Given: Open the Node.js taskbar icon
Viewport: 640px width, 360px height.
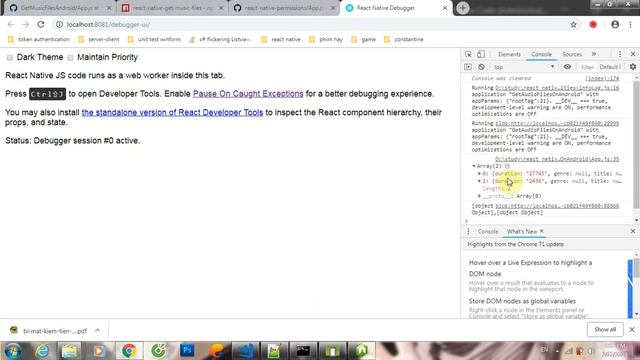Looking at the screenshot, I should click(362, 351).
